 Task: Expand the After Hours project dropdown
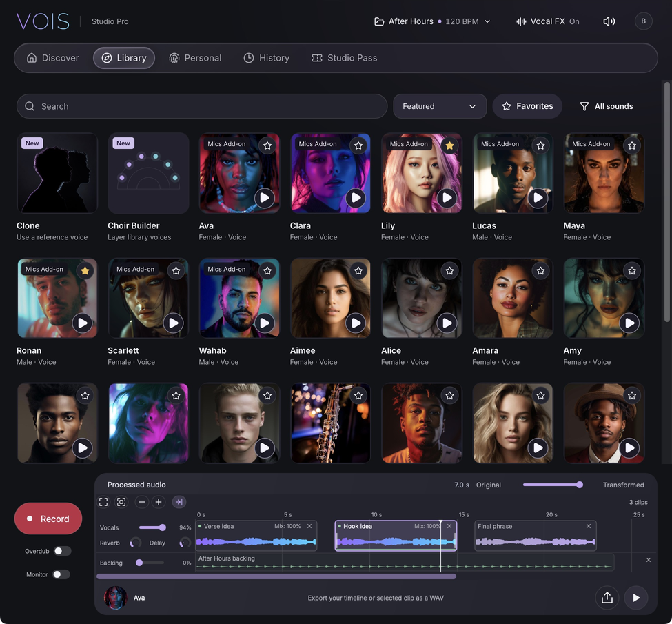point(432,21)
